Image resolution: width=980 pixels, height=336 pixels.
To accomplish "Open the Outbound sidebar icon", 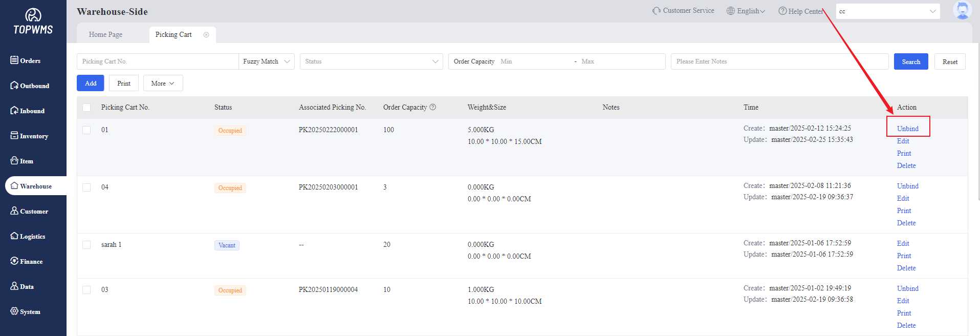I will (x=14, y=86).
